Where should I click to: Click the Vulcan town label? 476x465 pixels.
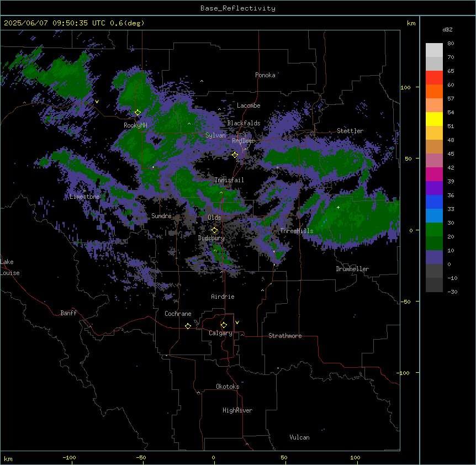tap(300, 437)
